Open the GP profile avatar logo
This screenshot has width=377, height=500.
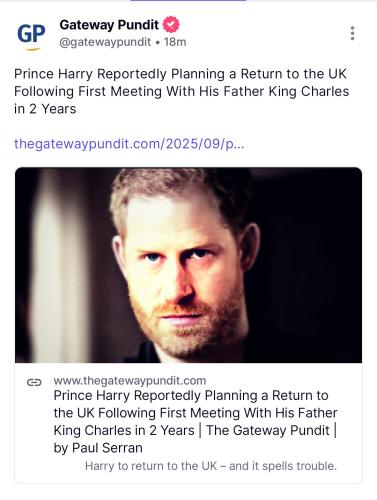point(31,36)
